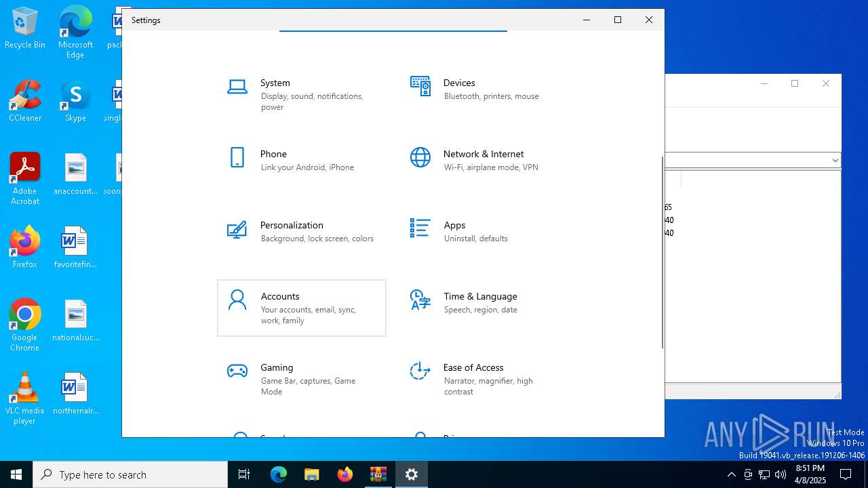Open the Apps list icon
Screen dimensions: 868x488
tap(420, 228)
